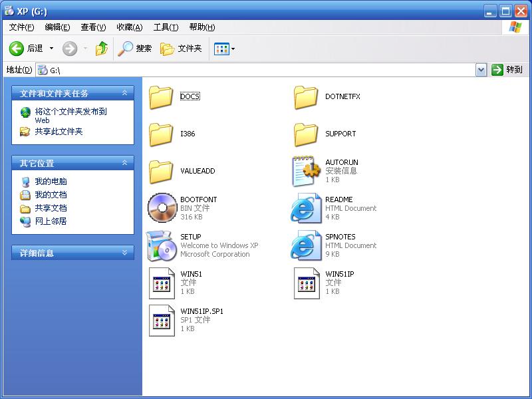Image resolution: width=532 pixels, height=399 pixels.
Task: Click the Shared Documents folder icon
Action: click(x=25, y=208)
